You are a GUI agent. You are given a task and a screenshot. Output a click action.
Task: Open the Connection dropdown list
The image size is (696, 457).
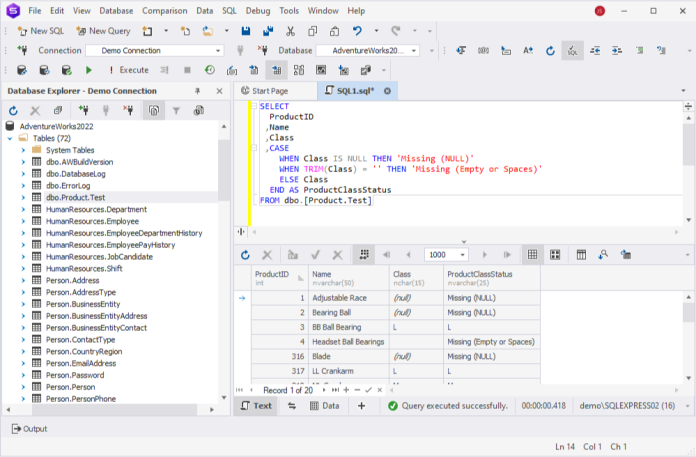pos(216,50)
